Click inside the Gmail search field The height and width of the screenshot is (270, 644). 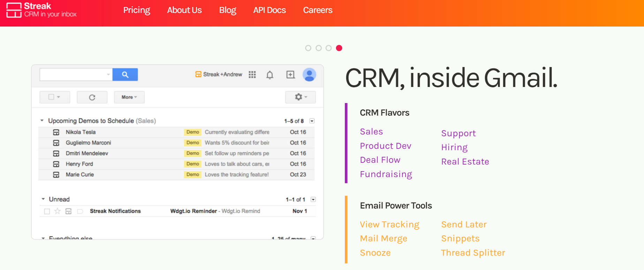click(x=73, y=74)
